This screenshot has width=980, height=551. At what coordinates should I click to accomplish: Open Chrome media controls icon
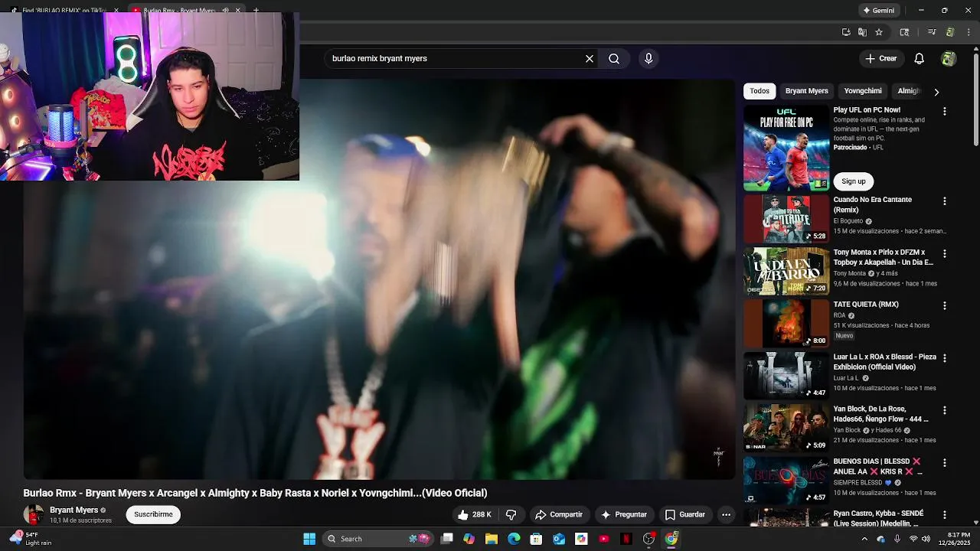[x=932, y=32]
